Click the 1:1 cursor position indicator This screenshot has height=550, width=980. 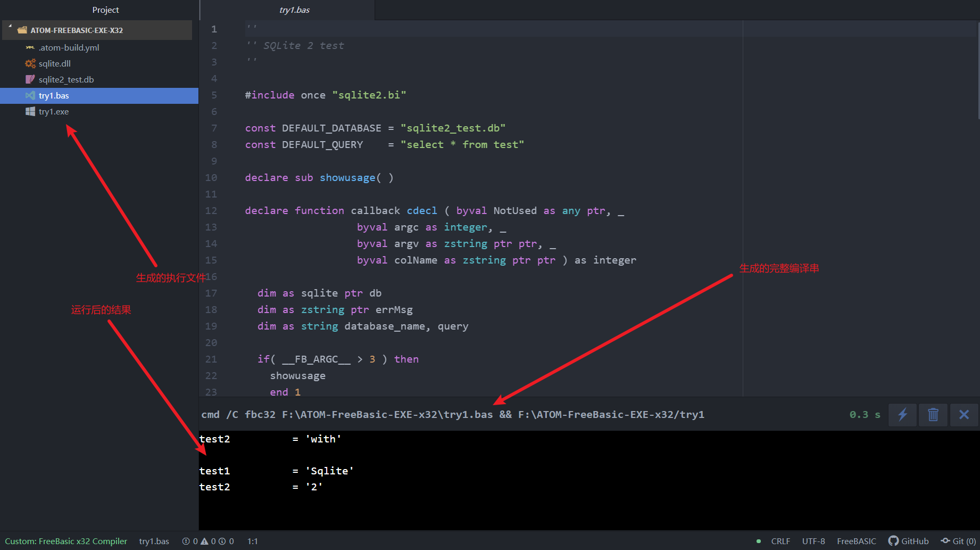[x=253, y=541]
